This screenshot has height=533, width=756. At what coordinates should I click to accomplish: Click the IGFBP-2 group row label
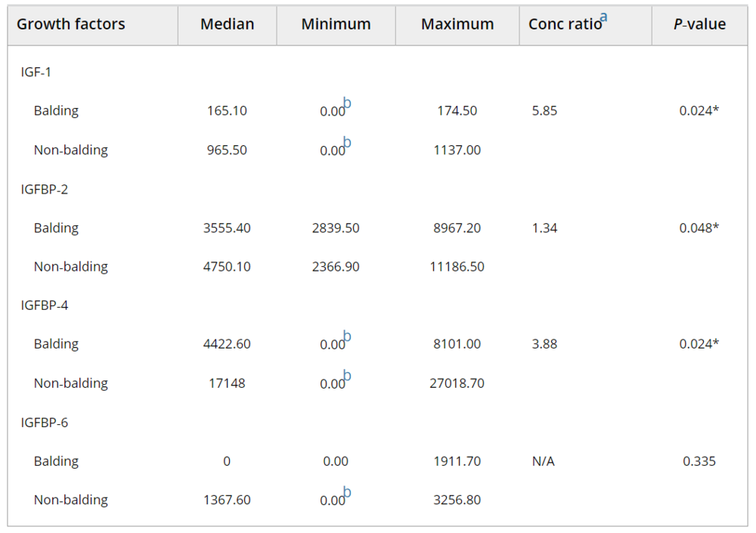coord(44,189)
